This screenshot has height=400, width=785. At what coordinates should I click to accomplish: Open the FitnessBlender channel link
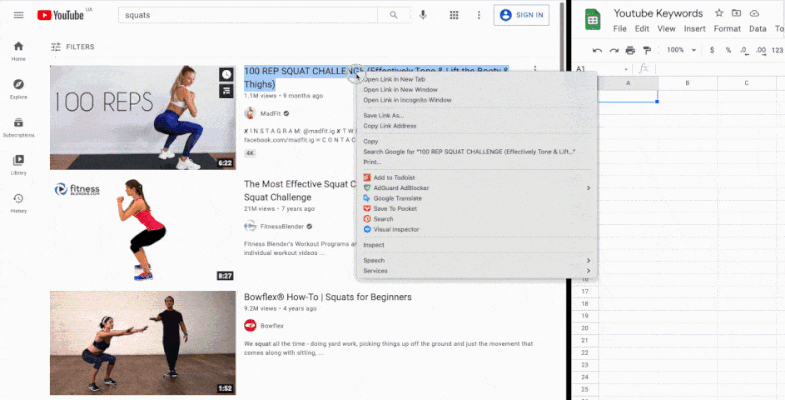(282, 226)
